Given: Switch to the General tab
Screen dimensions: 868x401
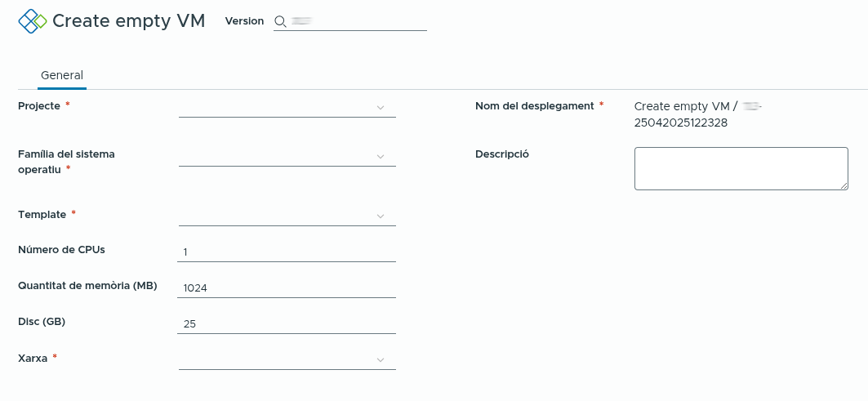Looking at the screenshot, I should [62, 76].
